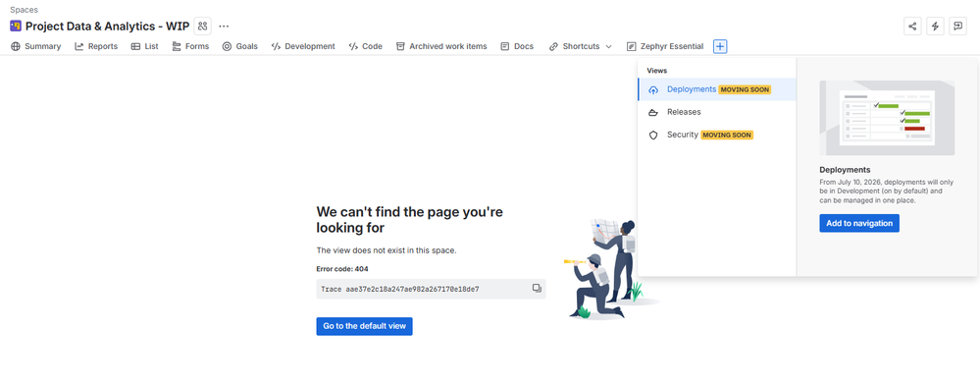The height and width of the screenshot is (384, 980).
Task: Click Go to the default view button
Action: [364, 326]
